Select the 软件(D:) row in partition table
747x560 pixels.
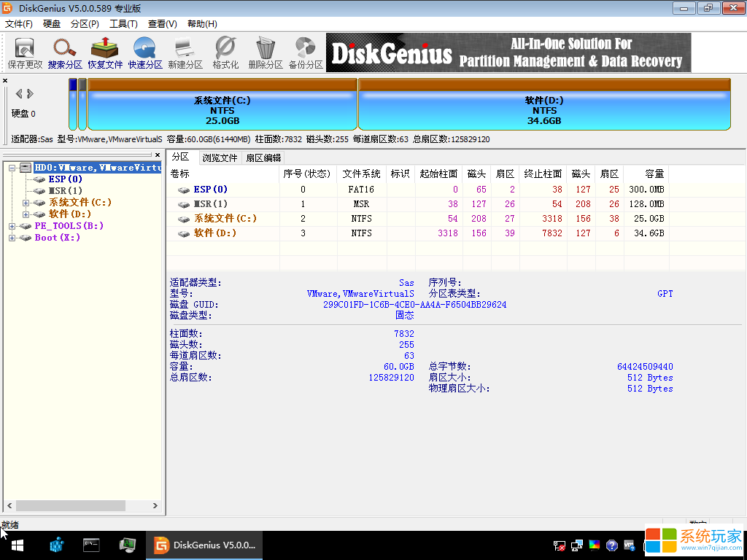(418, 233)
